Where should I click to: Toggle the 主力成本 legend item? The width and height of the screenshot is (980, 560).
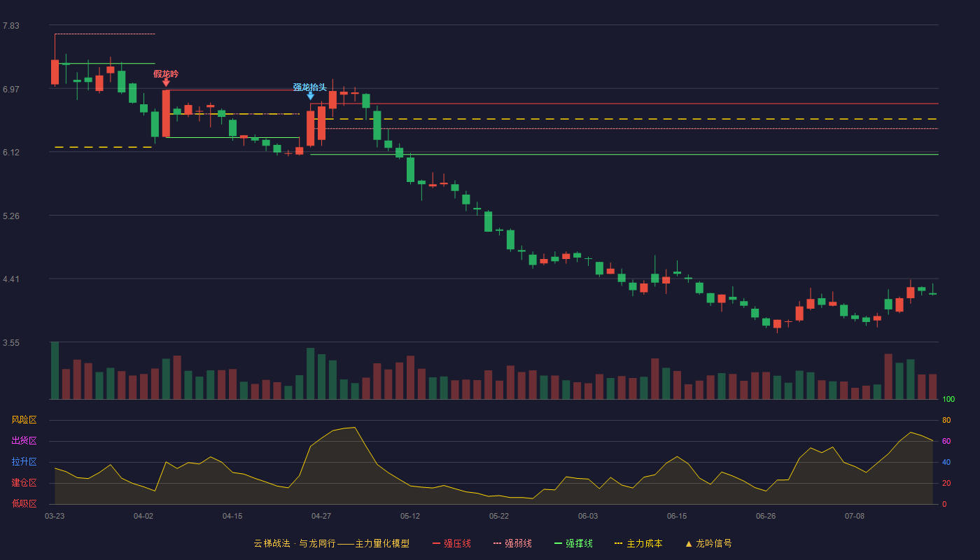638,543
